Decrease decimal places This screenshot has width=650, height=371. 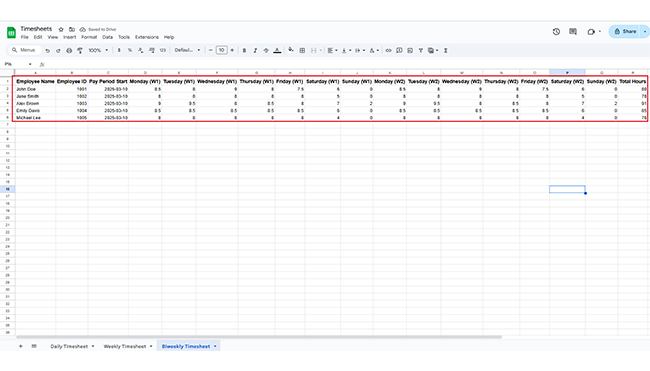[141, 51]
